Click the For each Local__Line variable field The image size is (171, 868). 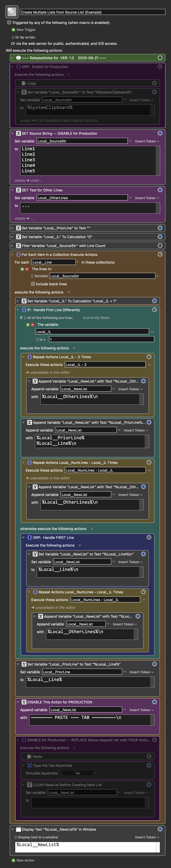tap(54, 262)
